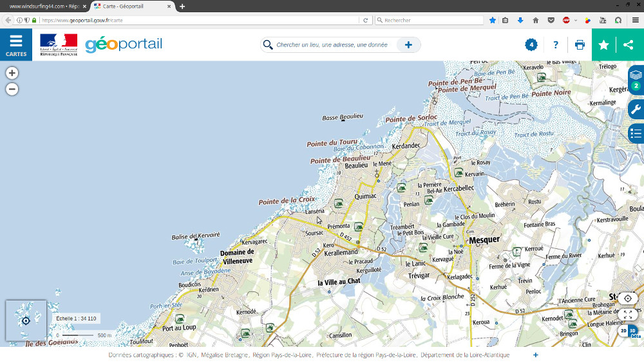
Task: Click the Pointe du Touru label
Action: tap(332, 143)
